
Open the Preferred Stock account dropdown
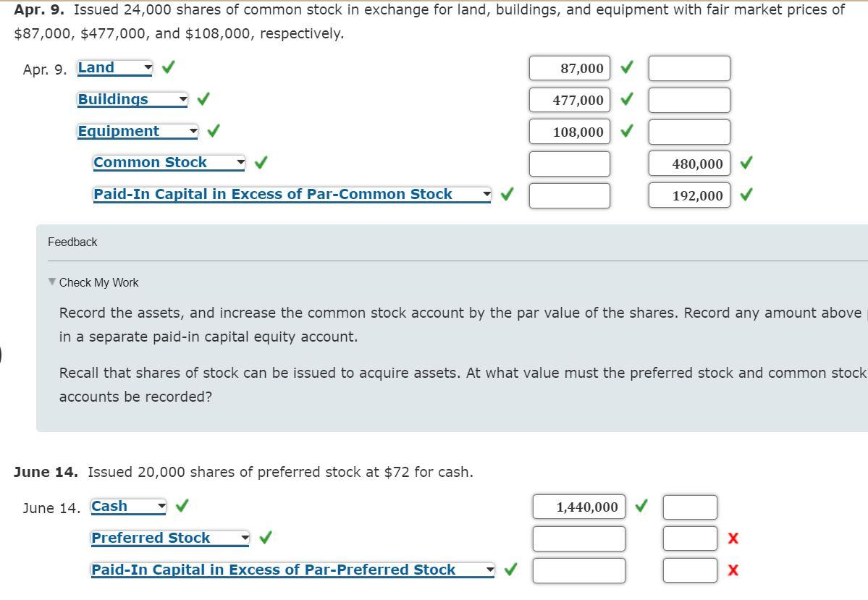tap(243, 538)
